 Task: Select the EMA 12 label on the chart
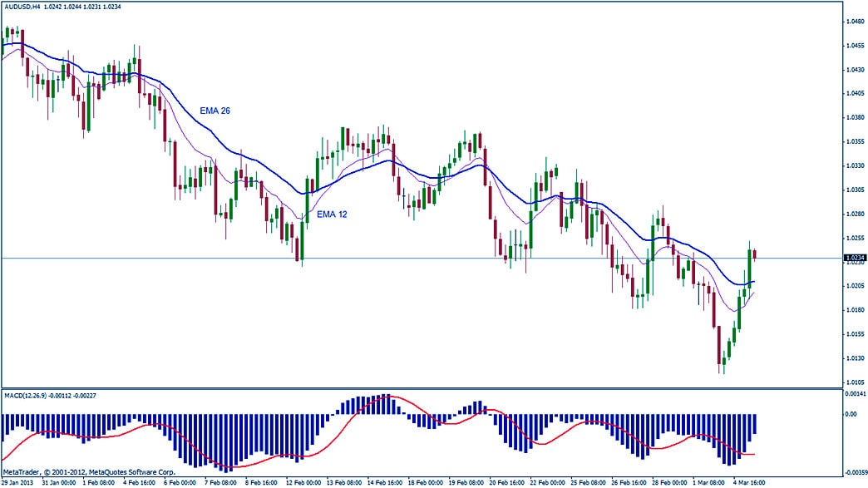(332, 214)
